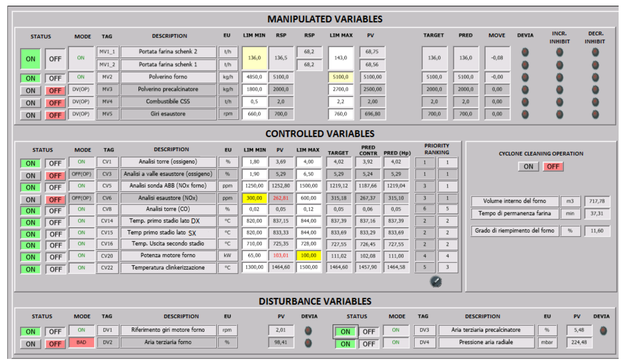626x364 pixels.
Task: Click yellow LIM MIN field of Analisi esaustore (NOx)
Action: tap(254, 198)
